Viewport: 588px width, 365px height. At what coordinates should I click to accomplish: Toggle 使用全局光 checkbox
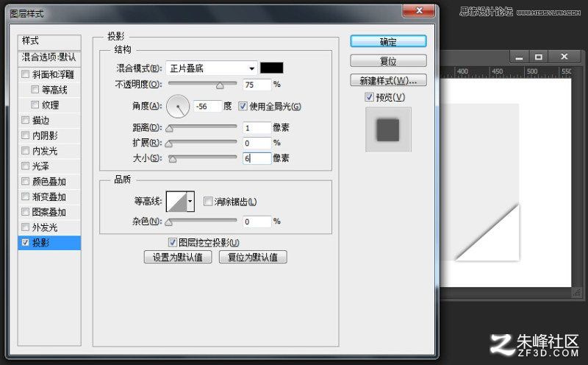243,106
